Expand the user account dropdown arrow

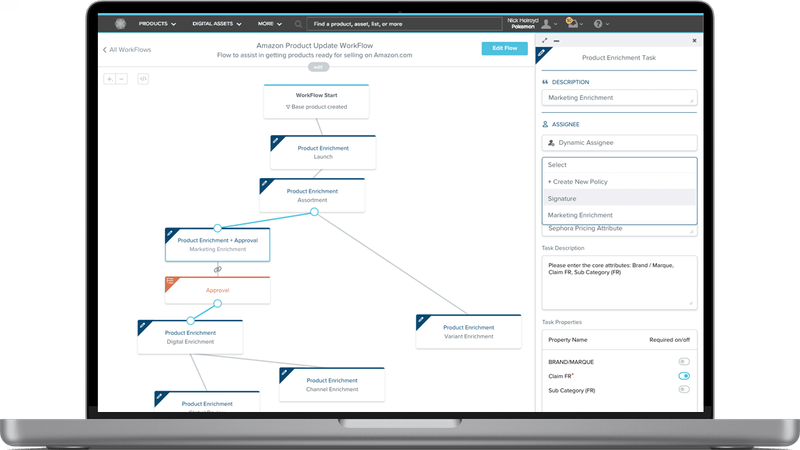(556, 24)
